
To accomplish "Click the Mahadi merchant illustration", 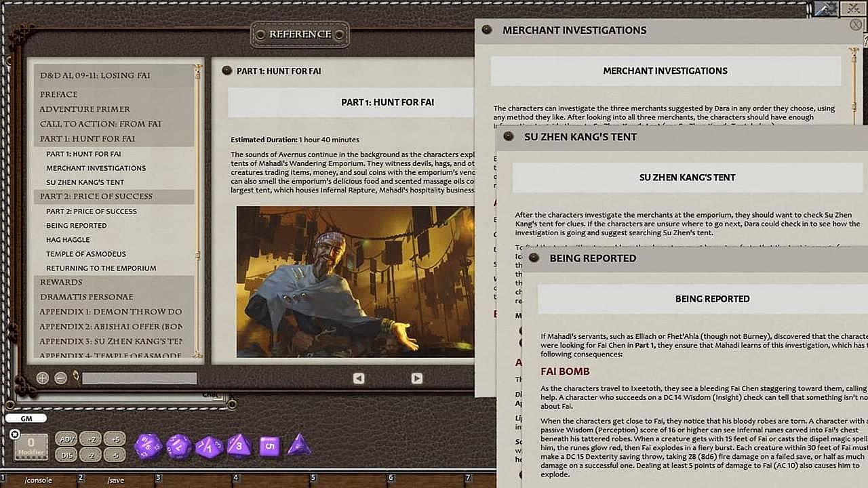I will tap(355, 282).
